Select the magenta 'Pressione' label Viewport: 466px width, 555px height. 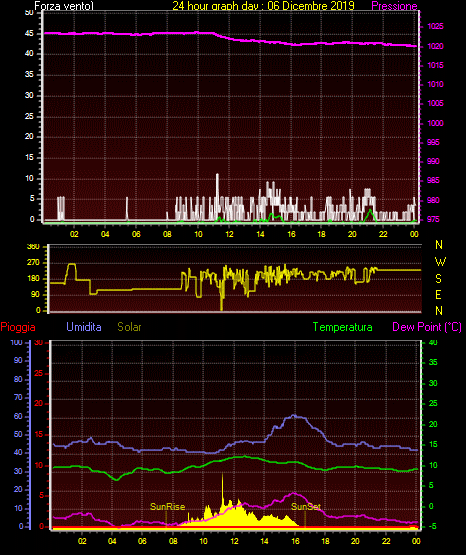tap(394, 6)
